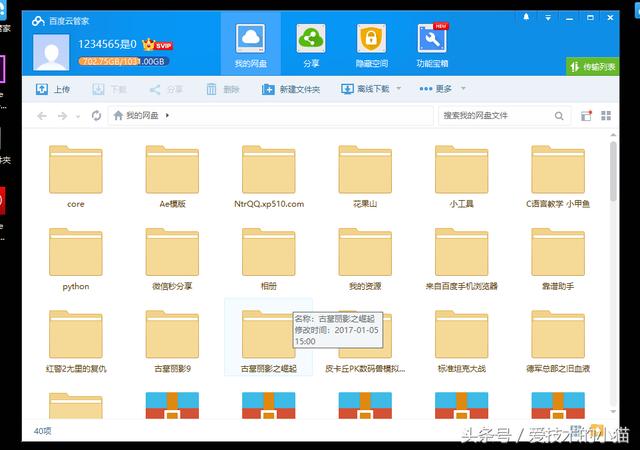Screen dimensions: 640x450
Task: Select the 古墓丽影9 folder
Action: [x=172, y=341]
